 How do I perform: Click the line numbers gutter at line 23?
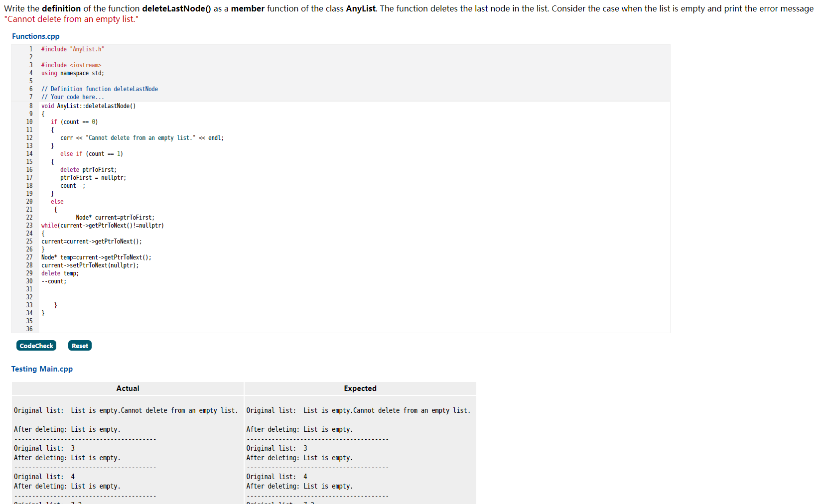(x=29, y=225)
